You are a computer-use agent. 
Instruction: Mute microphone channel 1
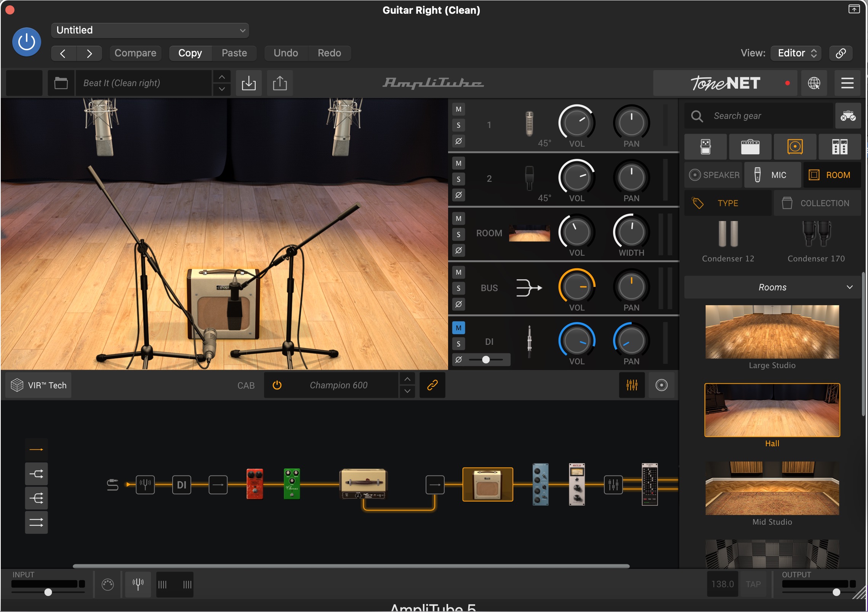tap(459, 109)
